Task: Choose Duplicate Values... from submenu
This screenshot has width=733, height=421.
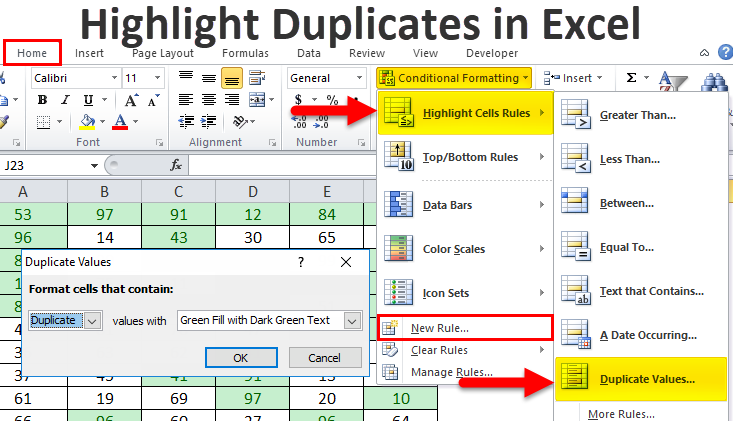Action: click(x=641, y=379)
